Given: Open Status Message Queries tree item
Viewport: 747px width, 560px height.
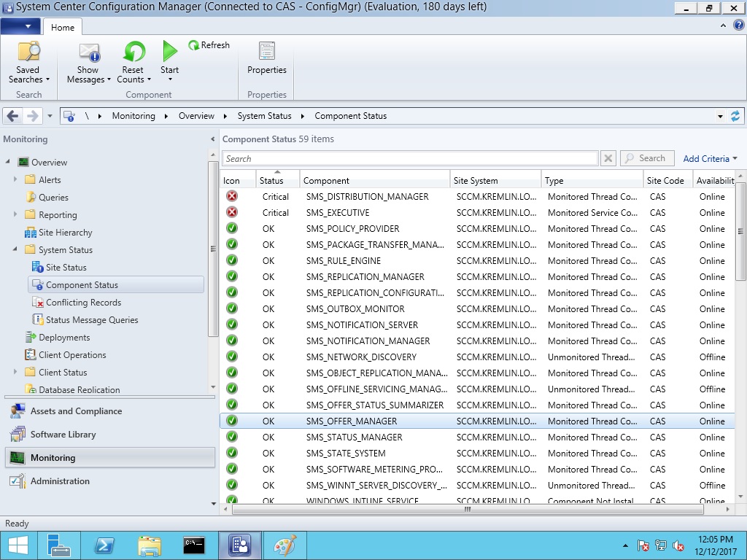Looking at the screenshot, I should 92,320.
